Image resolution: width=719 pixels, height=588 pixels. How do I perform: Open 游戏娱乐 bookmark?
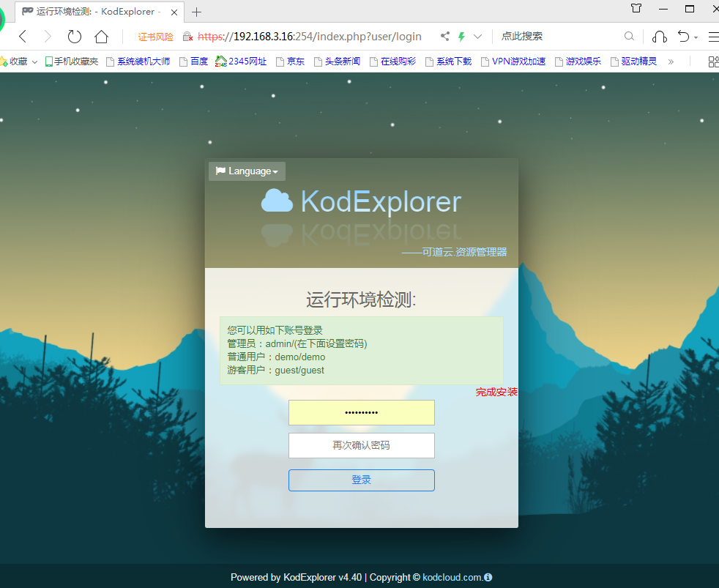pos(578,62)
